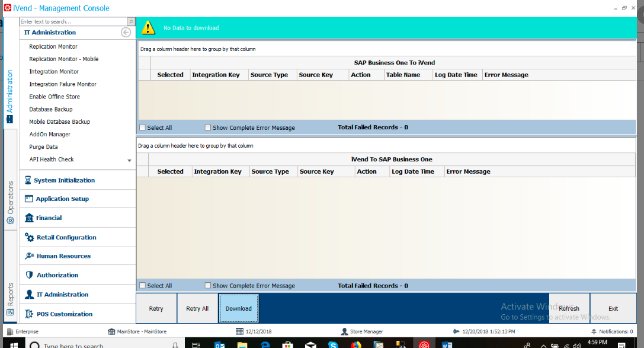The image size is (644, 348).
Task: Open Mobile Database Backup
Action: (60, 122)
